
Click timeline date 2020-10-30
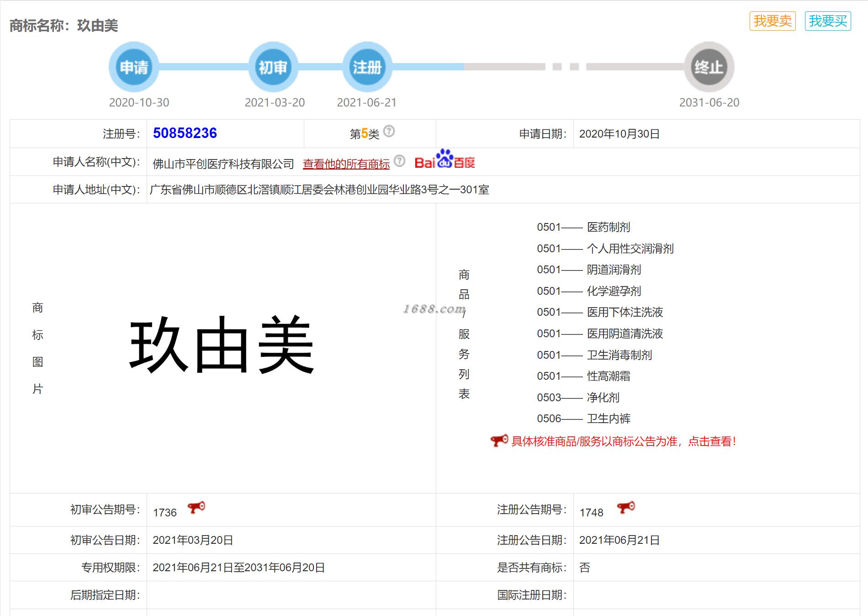[x=139, y=102]
